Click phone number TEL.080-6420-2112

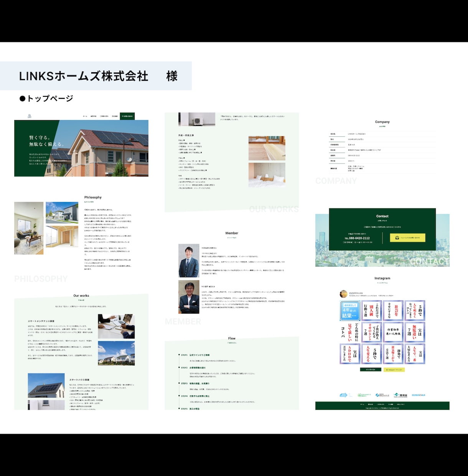click(357, 238)
